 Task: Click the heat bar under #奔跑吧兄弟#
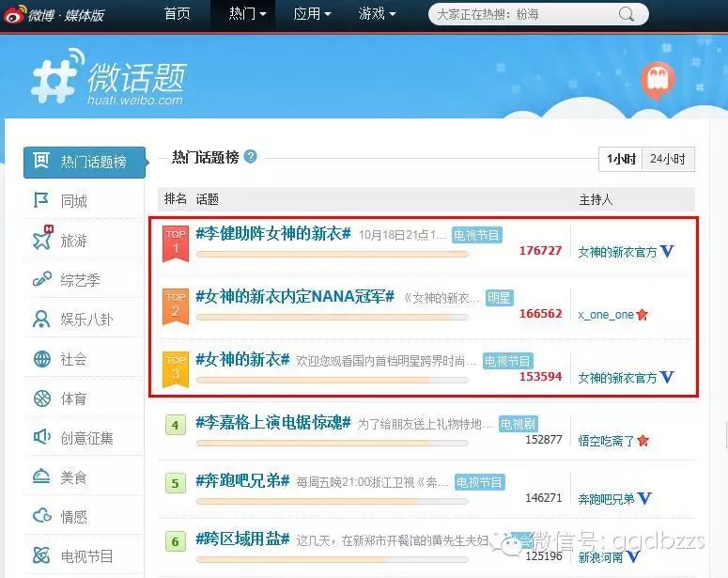point(333,501)
